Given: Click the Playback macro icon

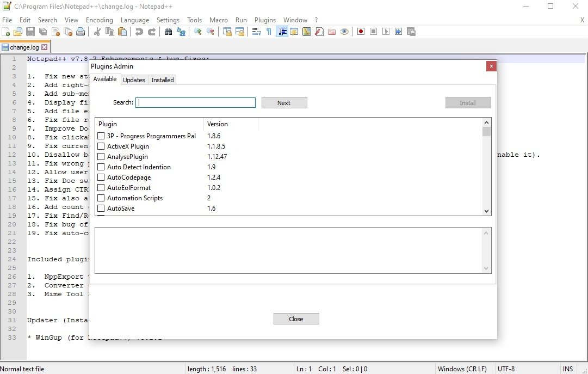Looking at the screenshot, I should [386, 32].
